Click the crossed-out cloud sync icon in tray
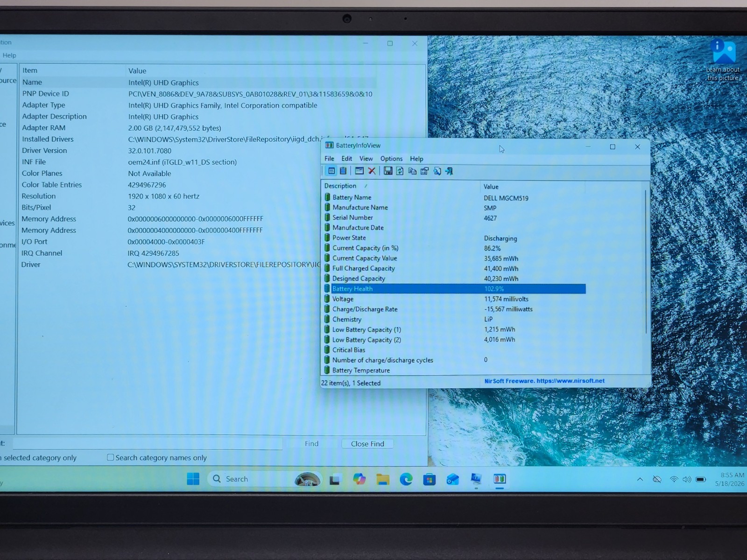This screenshot has width=747, height=560. 657,479
